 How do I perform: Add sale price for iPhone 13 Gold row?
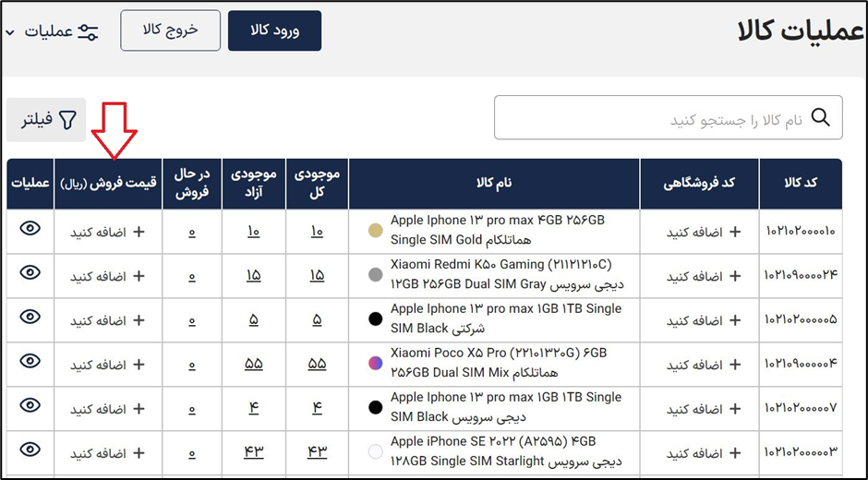click(107, 232)
